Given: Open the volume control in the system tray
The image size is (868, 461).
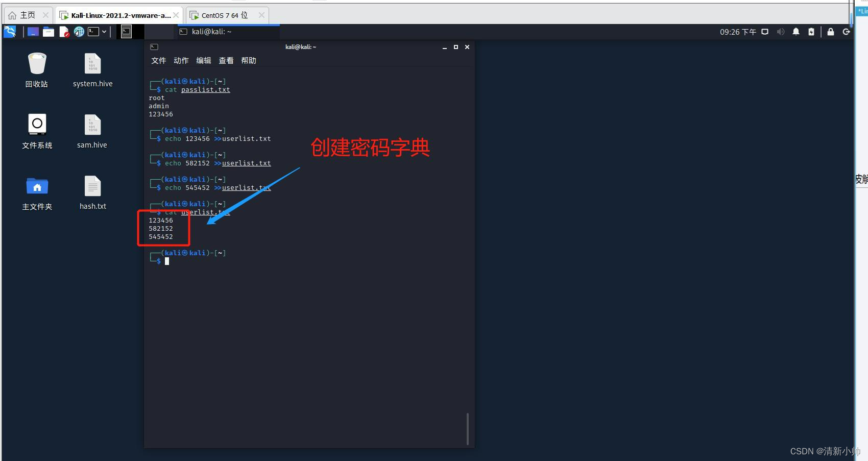Looking at the screenshot, I should pos(781,31).
